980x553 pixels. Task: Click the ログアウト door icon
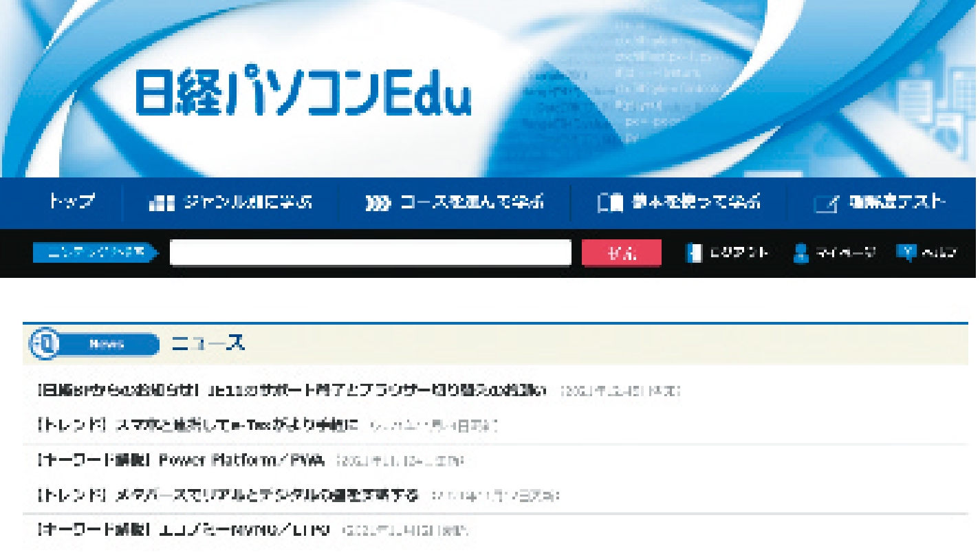click(693, 252)
